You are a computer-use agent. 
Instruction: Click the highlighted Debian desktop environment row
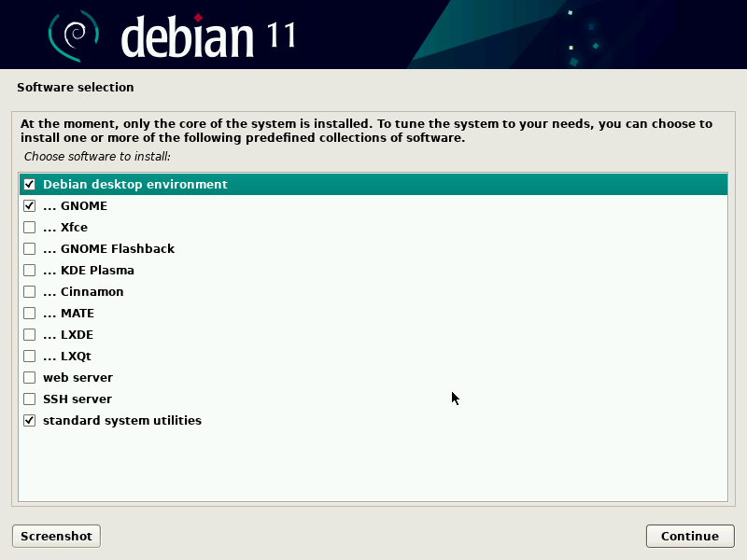coord(134,184)
